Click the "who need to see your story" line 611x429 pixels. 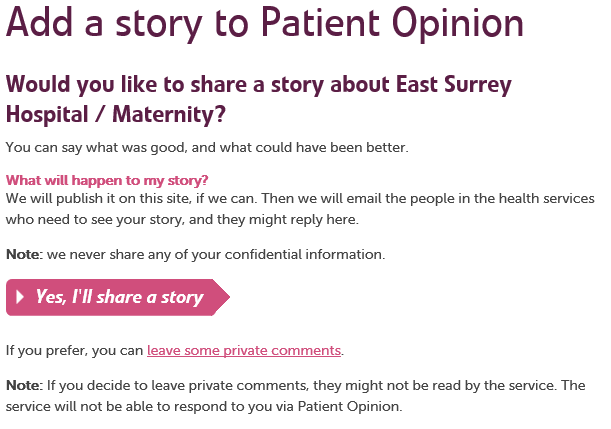tap(182, 220)
